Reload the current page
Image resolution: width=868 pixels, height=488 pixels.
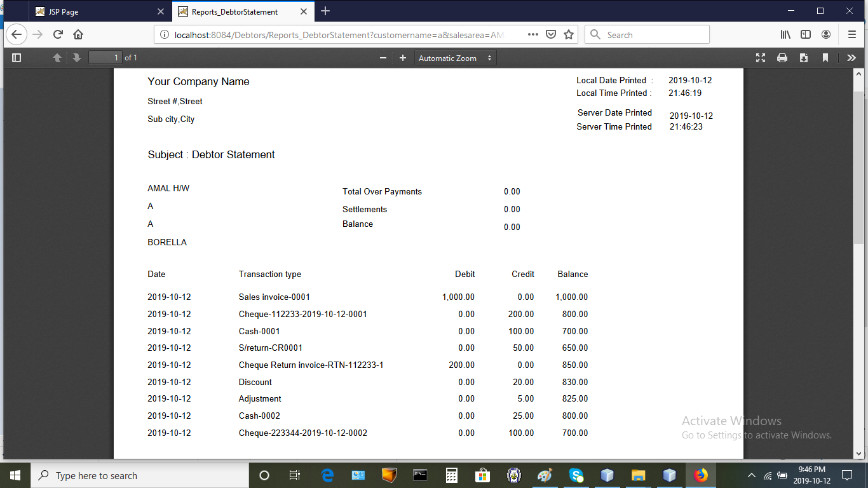point(58,35)
